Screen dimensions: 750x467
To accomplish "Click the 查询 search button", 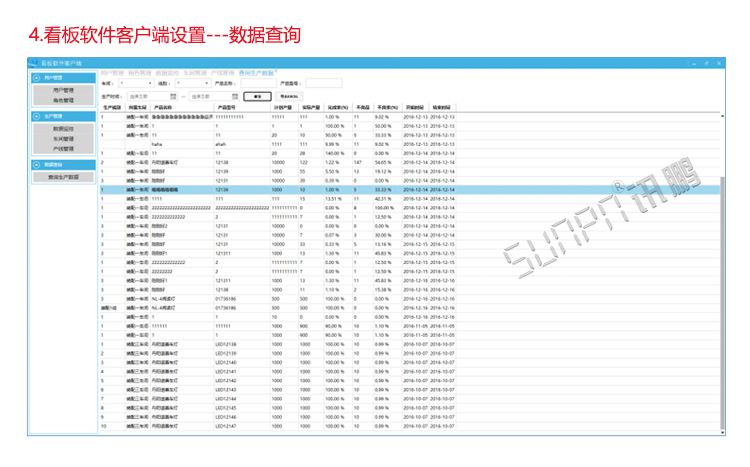I will (x=257, y=96).
